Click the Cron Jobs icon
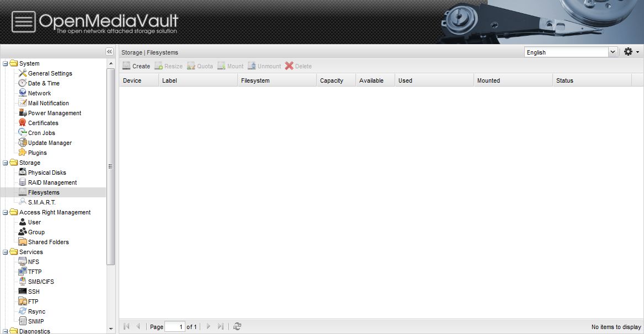 [x=23, y=132]
